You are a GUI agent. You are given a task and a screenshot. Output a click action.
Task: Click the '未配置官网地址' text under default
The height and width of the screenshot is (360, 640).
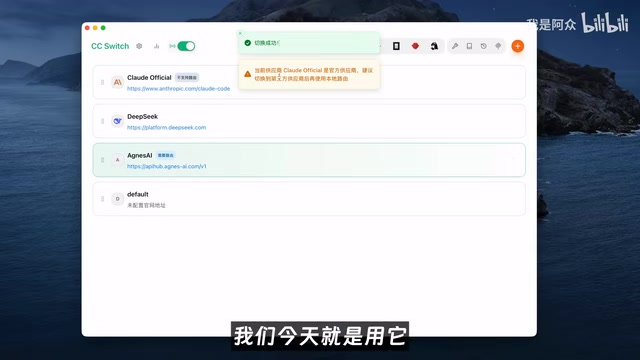pos(146,205)
